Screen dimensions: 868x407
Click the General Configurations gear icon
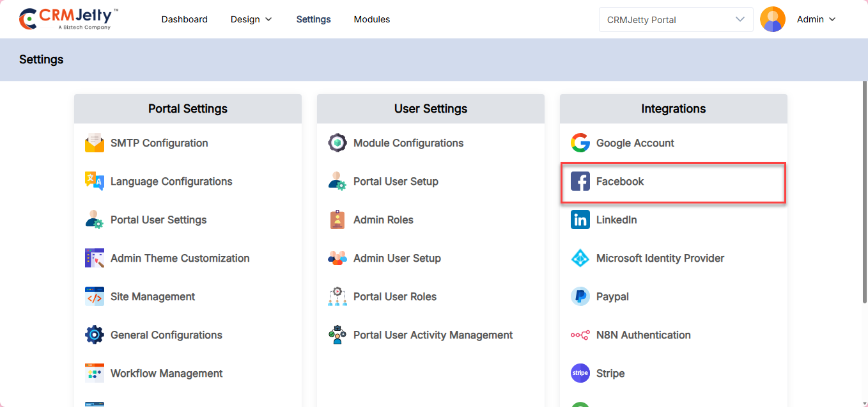point(95,335)
